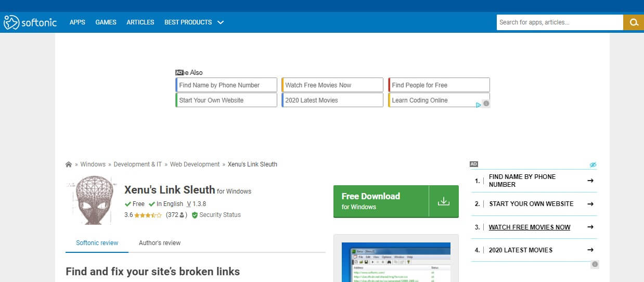
Task: Click the Xenu alien head app icon
Action: (x=92, y=200)
